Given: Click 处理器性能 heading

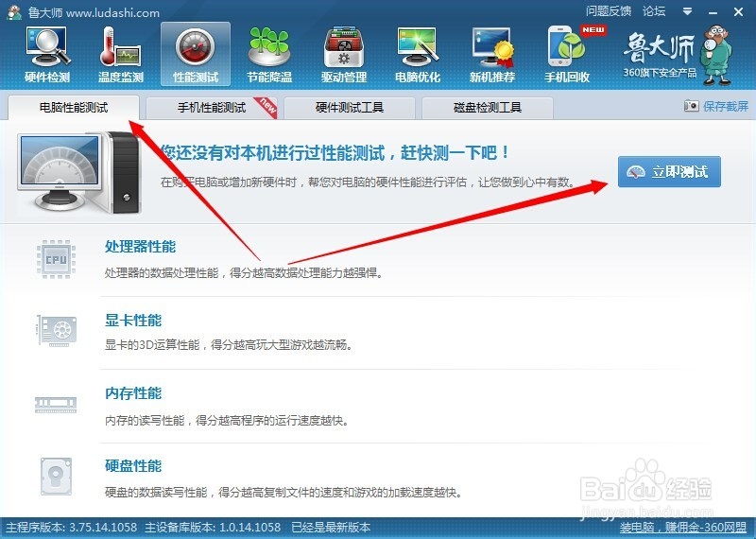Looking at the screenshot, I should pyautogui.click(x=140, y=247).
